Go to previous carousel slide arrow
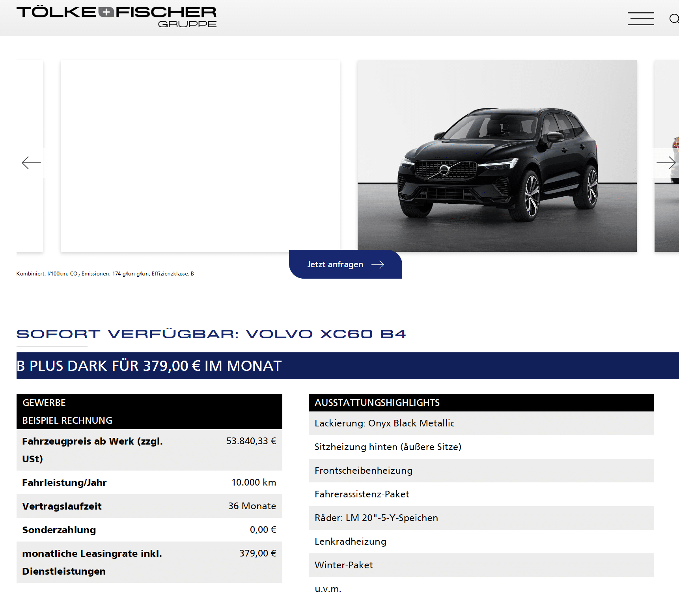The height and width of the screenshot is (616, 679). pos(31,162)
